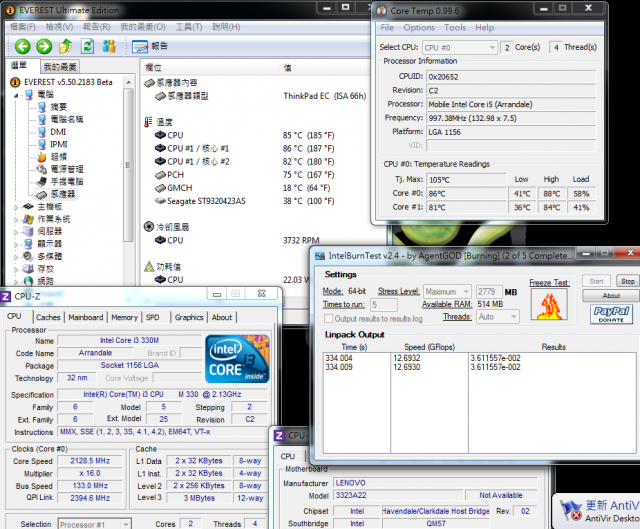Click Core Temp Frequency field
The width and height of the screenshot is (640, 529).
511,118
